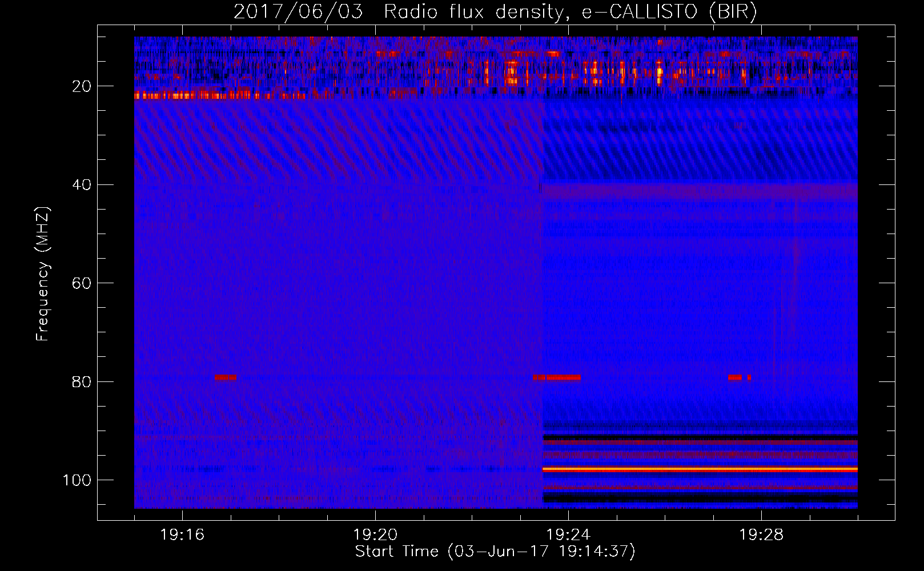Click the bright yellow horizontal band near 98 MHz
Image resolution: width=924 pixels, height=571 pixels.
click(x=700, y=469)
